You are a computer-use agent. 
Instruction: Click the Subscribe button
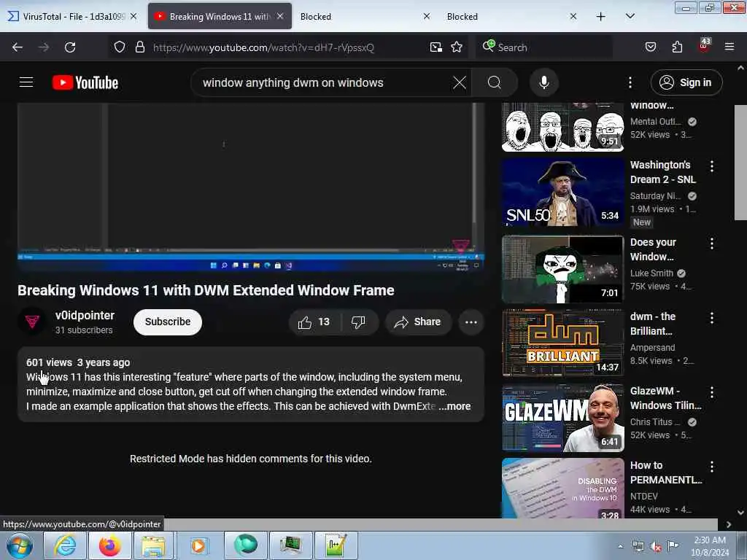pyautogui.click(x=168, y=322)
